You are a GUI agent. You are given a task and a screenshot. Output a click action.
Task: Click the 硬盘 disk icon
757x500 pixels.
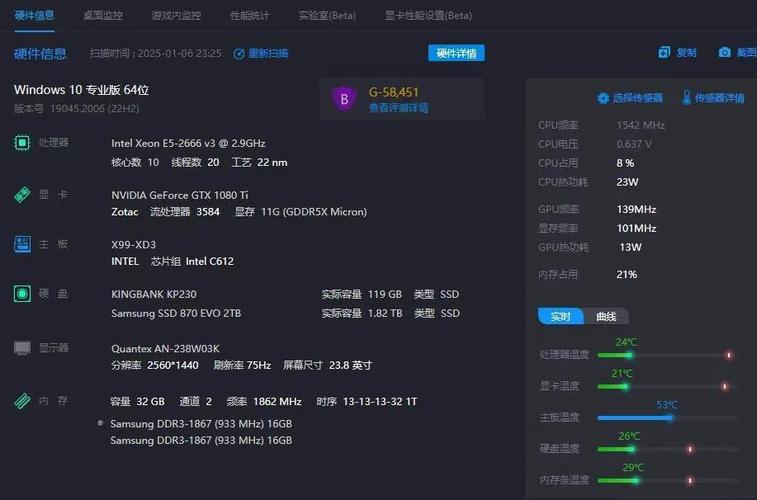22,293
